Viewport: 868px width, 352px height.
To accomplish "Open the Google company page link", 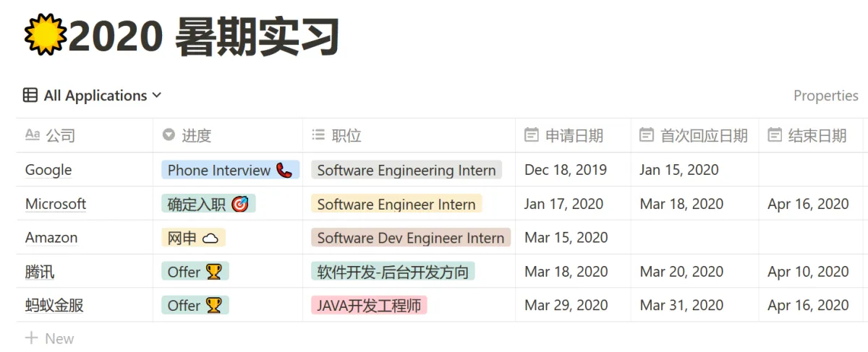I will [x=48, y=171].
